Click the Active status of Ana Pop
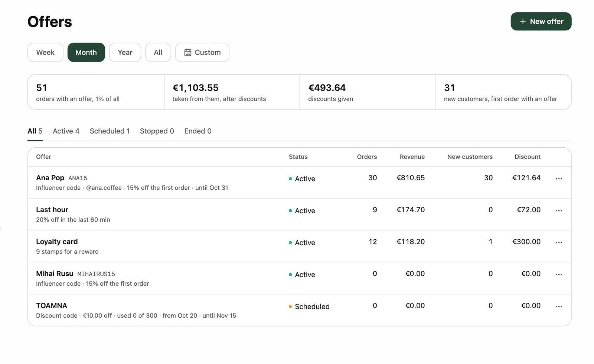Screen dimensions: 594x364 (302, 178)
